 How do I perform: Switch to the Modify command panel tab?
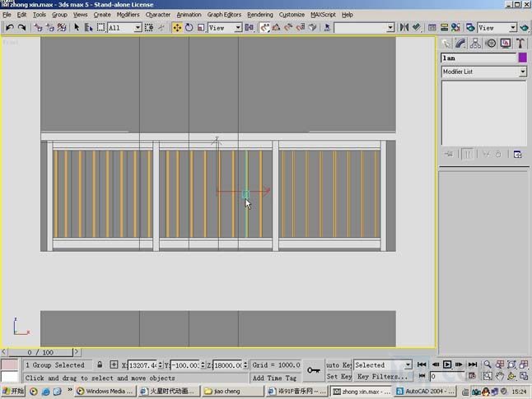click(x=460, y=43)
